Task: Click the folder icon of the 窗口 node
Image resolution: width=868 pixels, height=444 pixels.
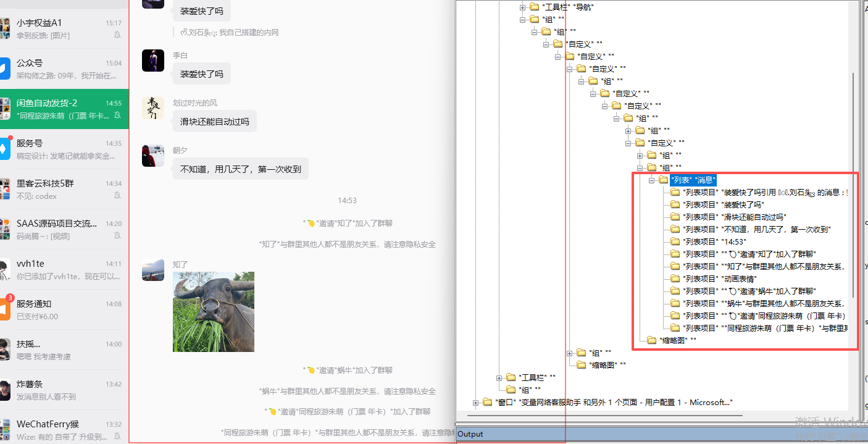Action: click(x=487, y=402)
